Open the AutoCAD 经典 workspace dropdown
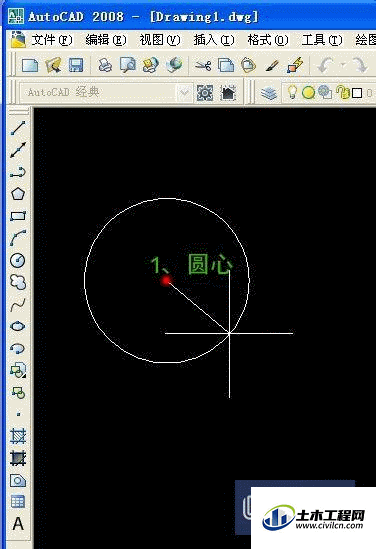Image resolution: width=376 pixels, height=549 pixels. point(184,93)
